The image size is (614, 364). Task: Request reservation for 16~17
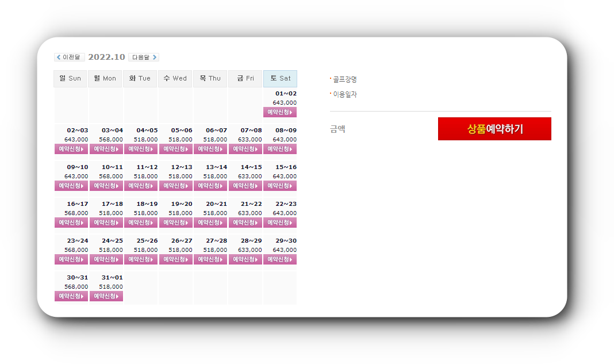click(71, 223)
